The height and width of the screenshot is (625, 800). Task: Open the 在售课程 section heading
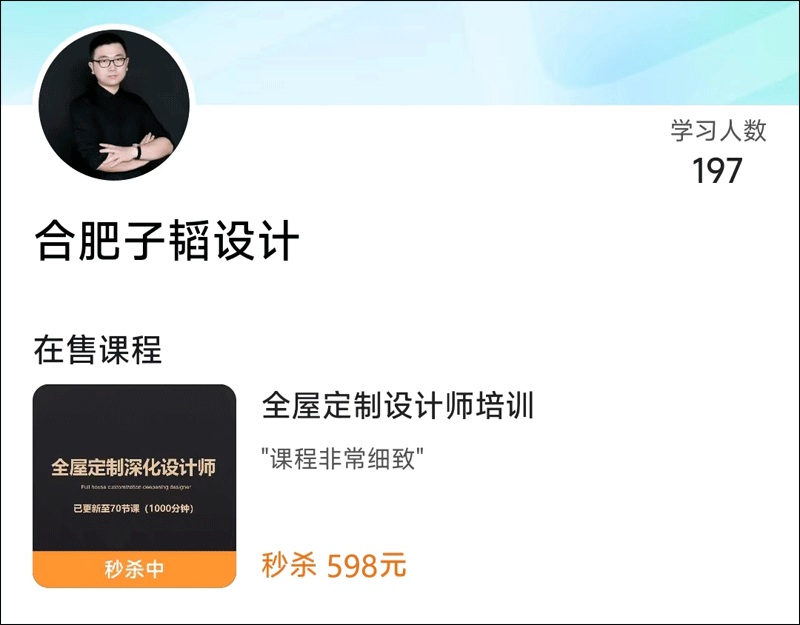97,350
